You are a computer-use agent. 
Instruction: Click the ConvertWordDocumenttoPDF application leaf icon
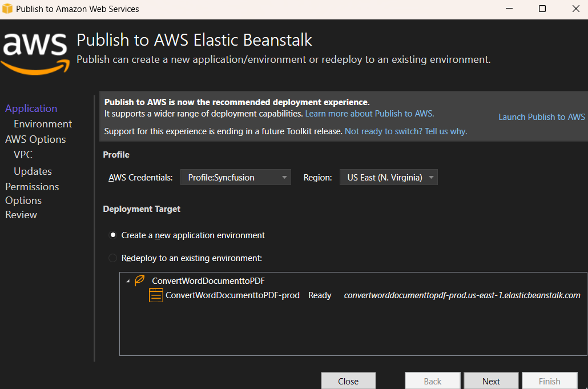coord(139,280)
